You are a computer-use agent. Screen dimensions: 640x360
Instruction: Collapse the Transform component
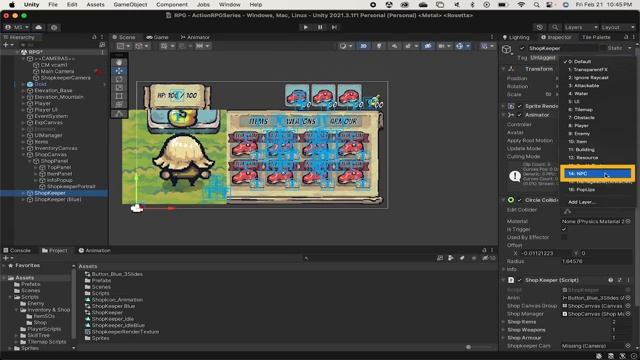click(x=503, y=69)
